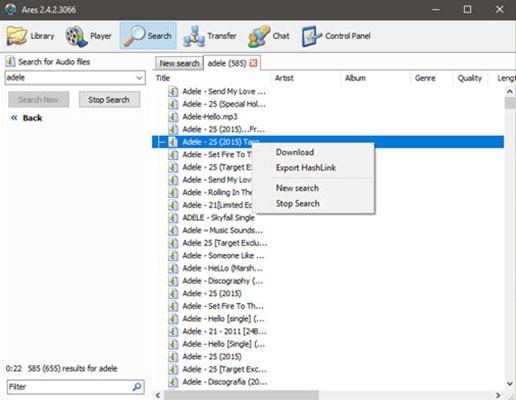
Task: Click audio icon of Adele - Someone Like row
Action: (173, 256)
